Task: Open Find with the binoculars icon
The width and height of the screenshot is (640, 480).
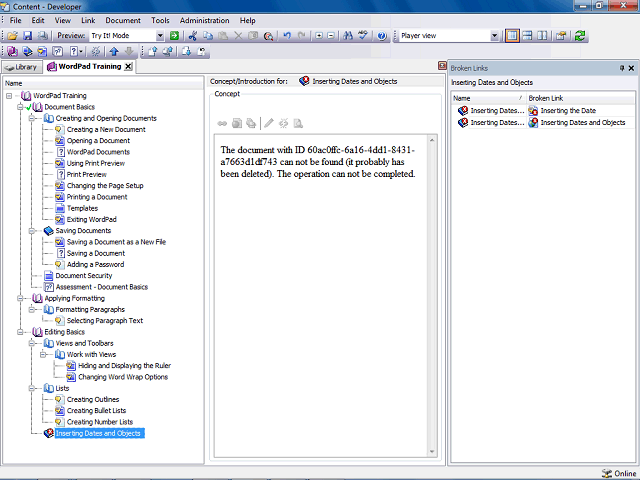Action: pos(348,36)
